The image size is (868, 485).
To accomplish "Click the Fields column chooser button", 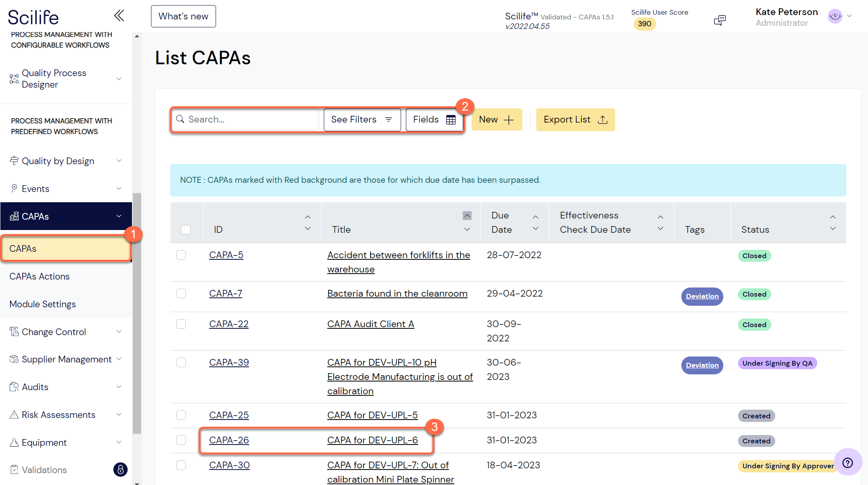I will point(434,119).
